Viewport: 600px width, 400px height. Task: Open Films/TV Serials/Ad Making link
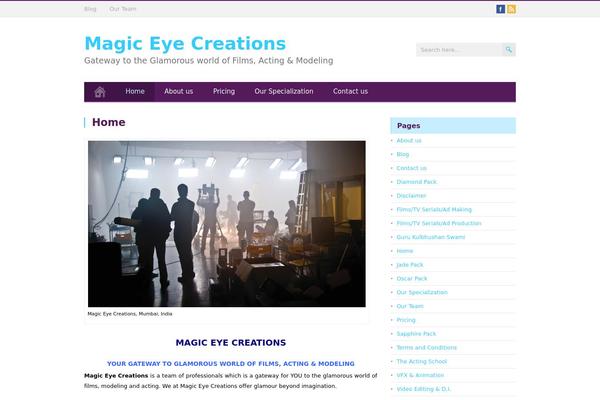[x=434, y=209]
